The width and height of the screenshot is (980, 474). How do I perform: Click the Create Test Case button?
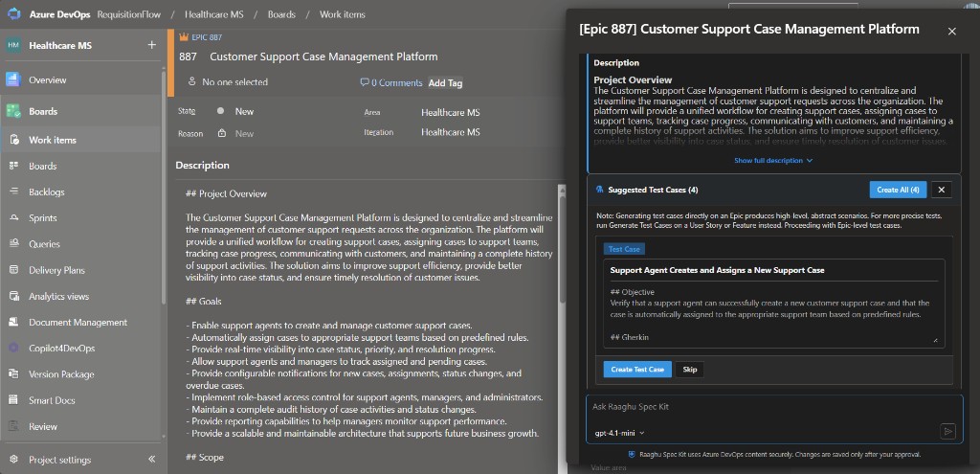[x=637, y=370]
